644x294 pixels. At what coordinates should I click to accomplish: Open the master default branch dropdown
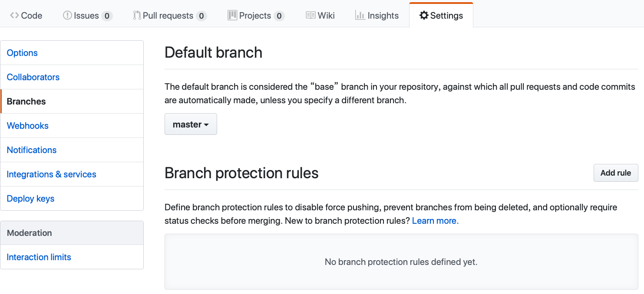(191, 124)
